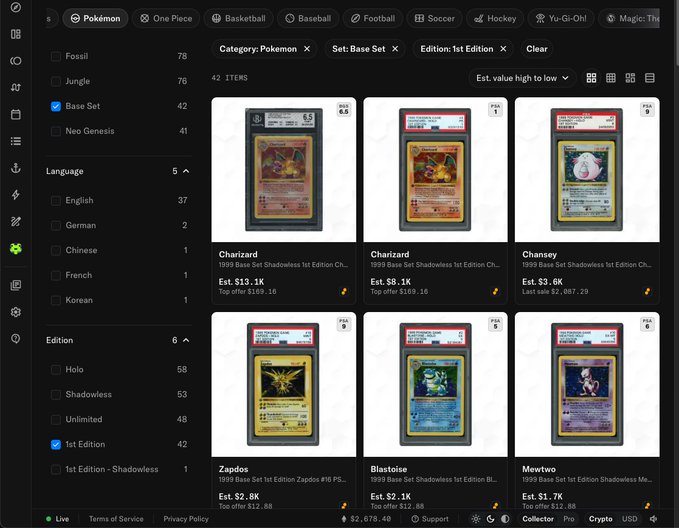Screen dimensions: 679x528
Task: Switch to Collector mode
Action: pyautogui.click(x=538, y=519)
